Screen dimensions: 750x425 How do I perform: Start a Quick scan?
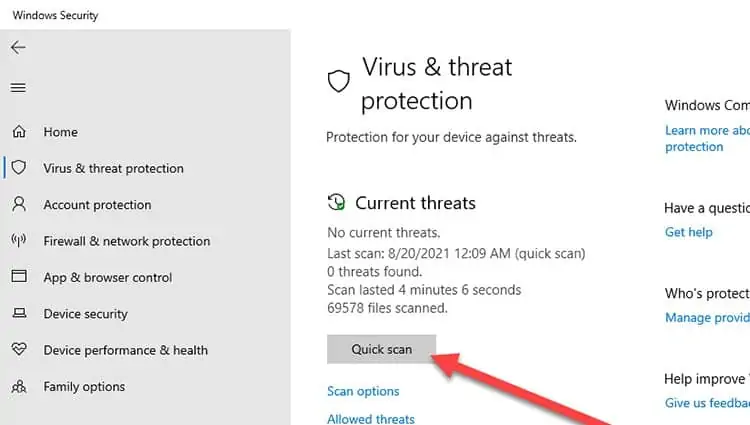click(x=381, y=350)
